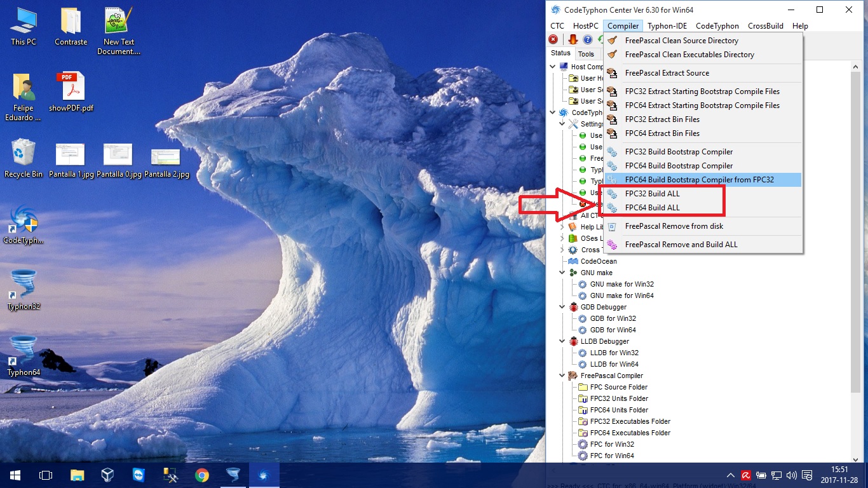The image size is (868, 488).
Task: Select the showPDF.pdf desktop file
Action: coord(71,93)
